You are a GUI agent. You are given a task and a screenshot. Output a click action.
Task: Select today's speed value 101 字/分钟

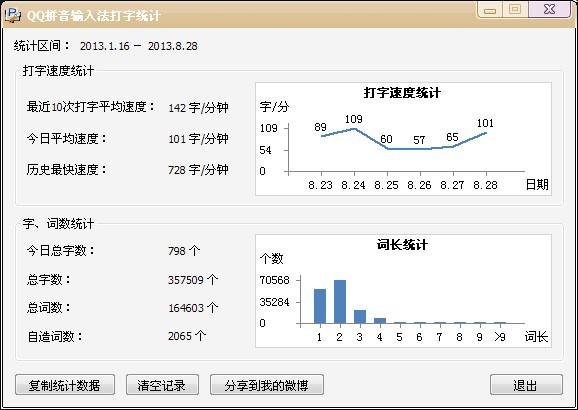click(198, 139)
